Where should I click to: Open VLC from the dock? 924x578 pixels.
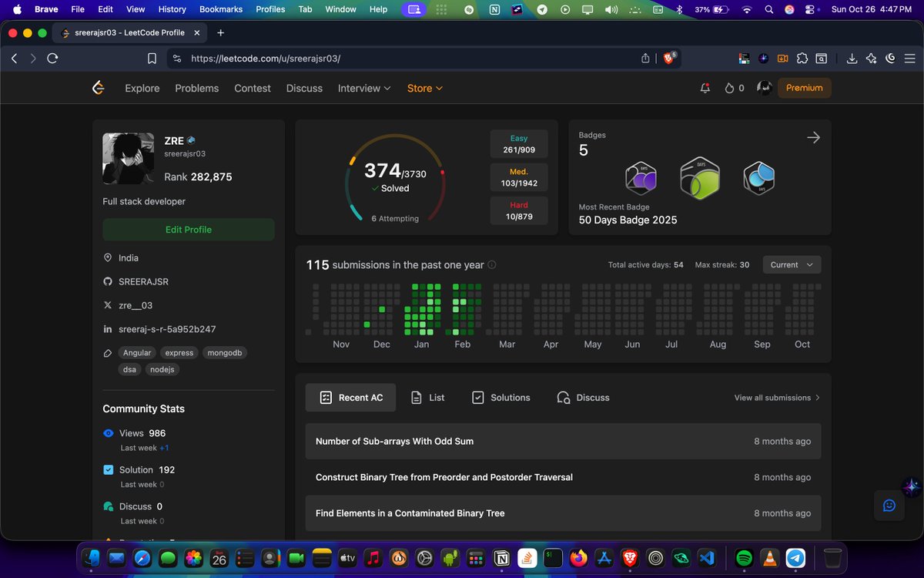pos(769,557)
